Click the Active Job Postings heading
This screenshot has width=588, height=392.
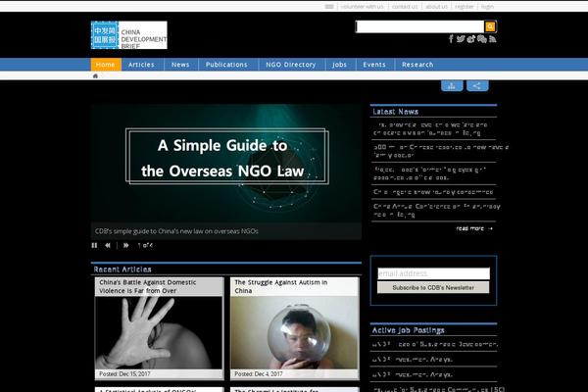(409, 330)
